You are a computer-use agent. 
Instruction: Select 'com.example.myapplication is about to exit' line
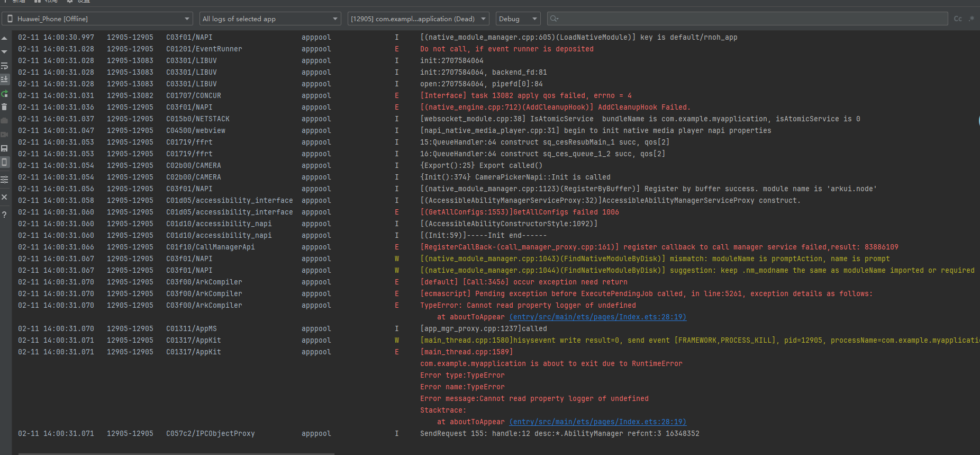pos(551,363)
